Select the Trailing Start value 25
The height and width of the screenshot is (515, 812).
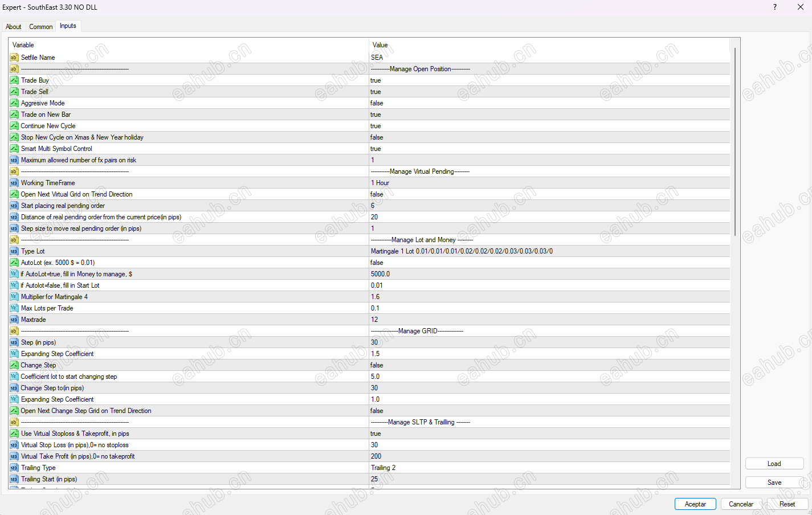[x=374, y=479]
